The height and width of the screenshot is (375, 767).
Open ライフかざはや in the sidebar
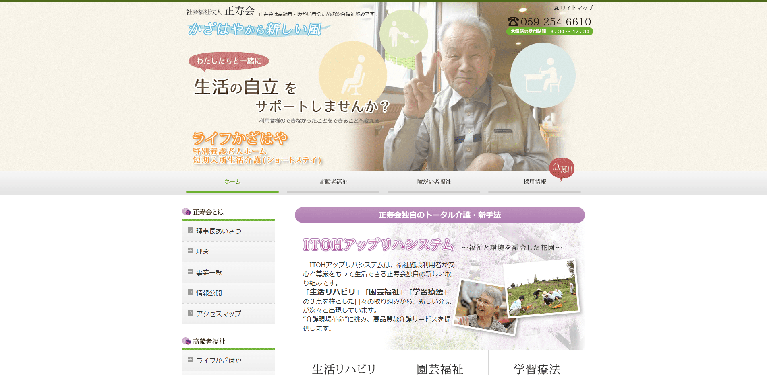coord(228,360)
